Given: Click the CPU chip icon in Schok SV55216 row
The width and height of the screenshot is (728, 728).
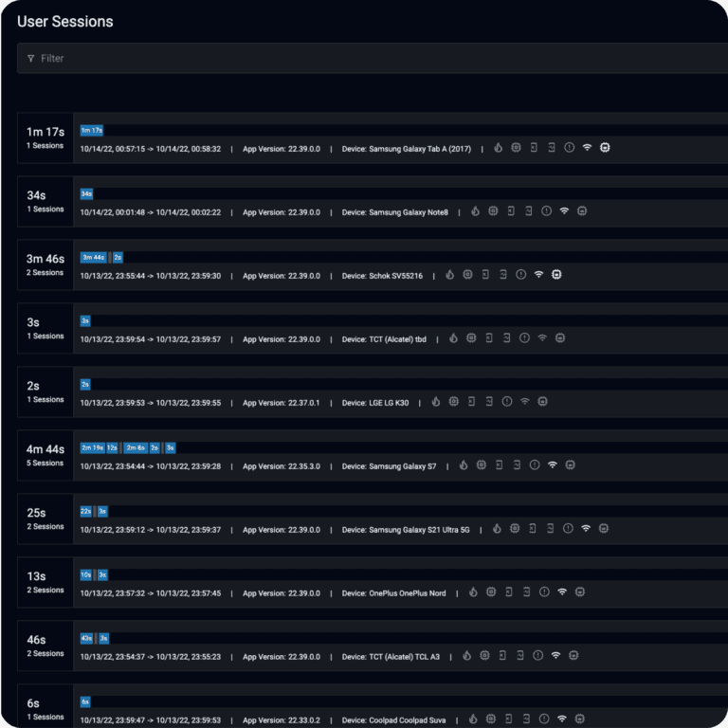Looking at the screenshot, I should coord(467,275).
